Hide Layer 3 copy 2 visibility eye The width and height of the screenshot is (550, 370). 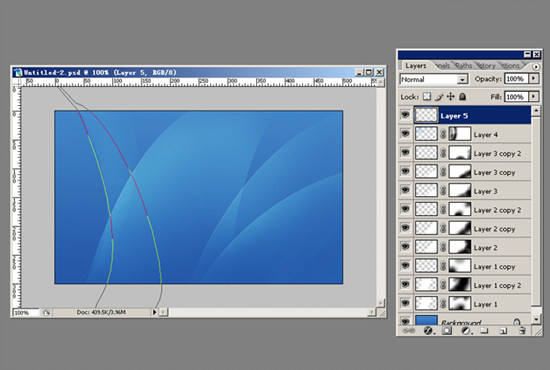pyautogui.click(x=405, y=153)
